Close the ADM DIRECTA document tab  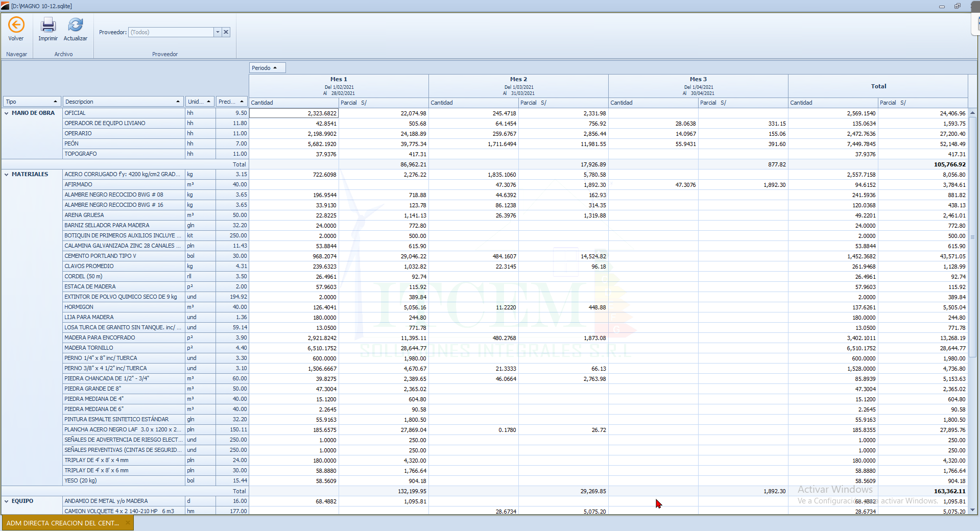pos(128,523)
